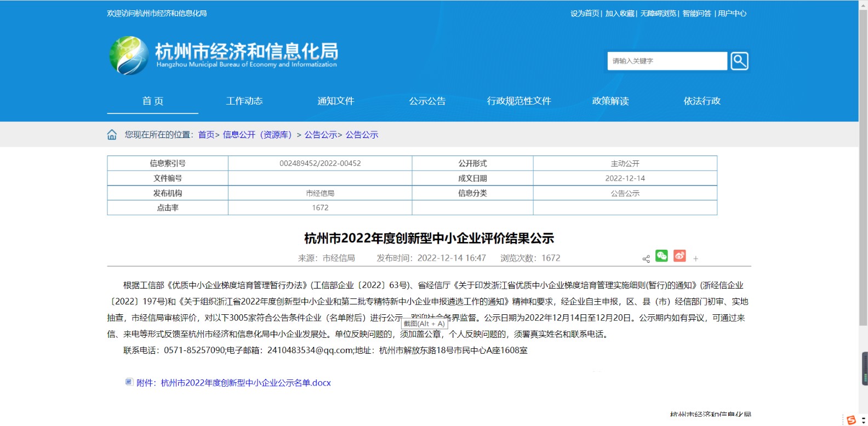The image size is (868, 426).
Task: Open the 首页 navigation tab
Action: click(152, 101)
